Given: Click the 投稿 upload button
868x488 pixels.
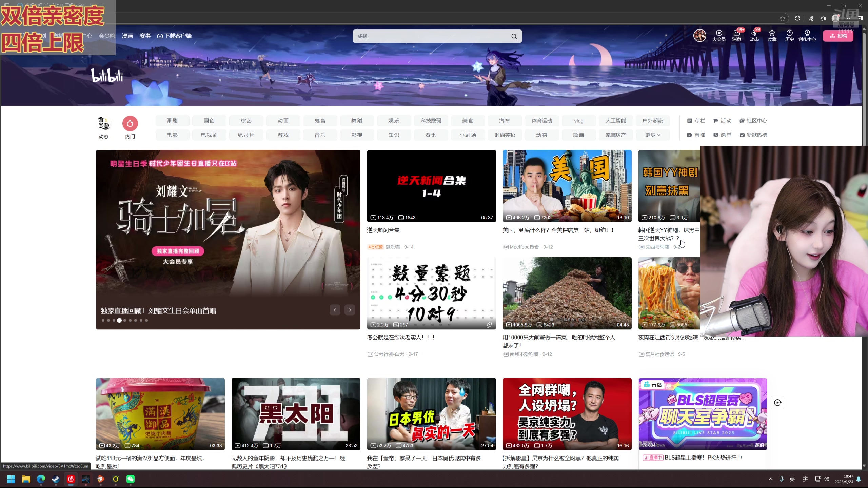Looking at the screenshot, I should pos(838,36).
